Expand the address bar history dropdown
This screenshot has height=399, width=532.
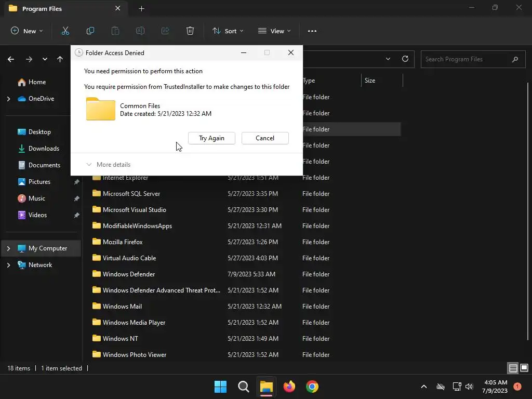388,59
